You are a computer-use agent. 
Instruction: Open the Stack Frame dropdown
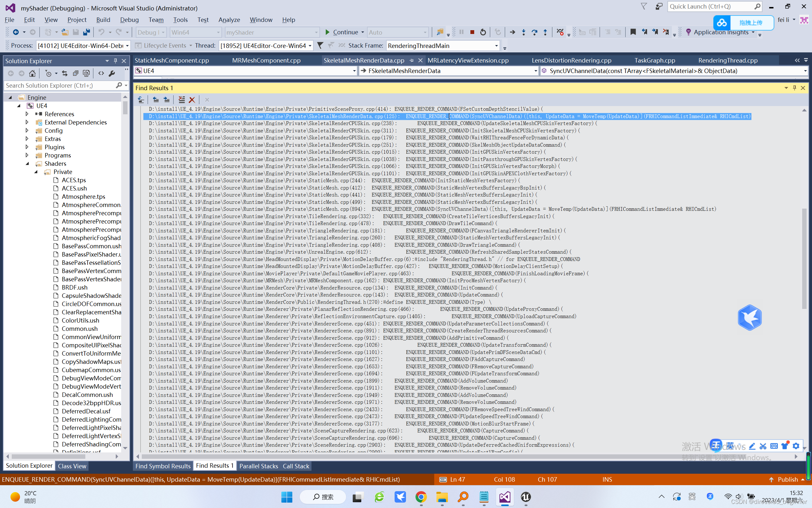coord(497,46)
